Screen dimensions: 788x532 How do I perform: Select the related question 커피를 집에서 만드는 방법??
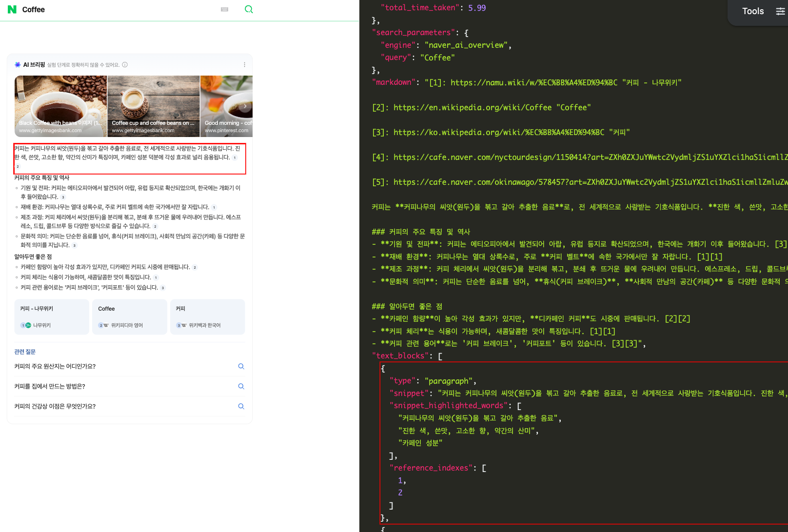[x=50, y=386]
